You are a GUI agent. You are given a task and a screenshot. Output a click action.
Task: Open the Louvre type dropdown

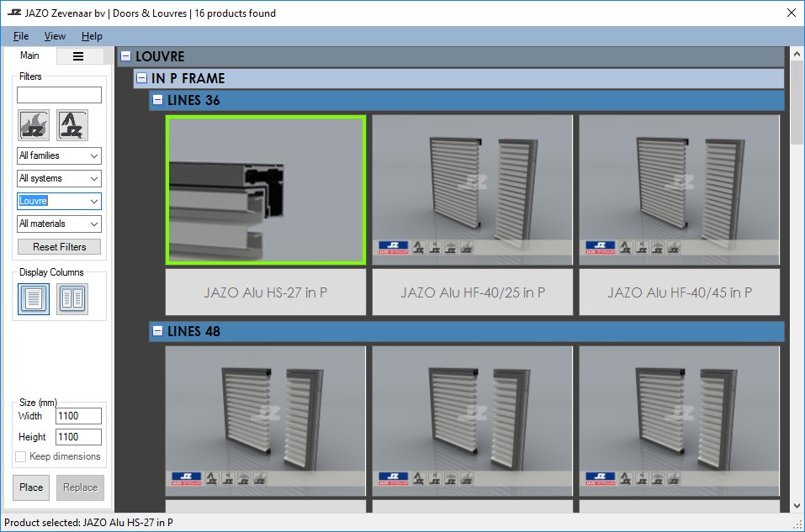pos(59,201)
